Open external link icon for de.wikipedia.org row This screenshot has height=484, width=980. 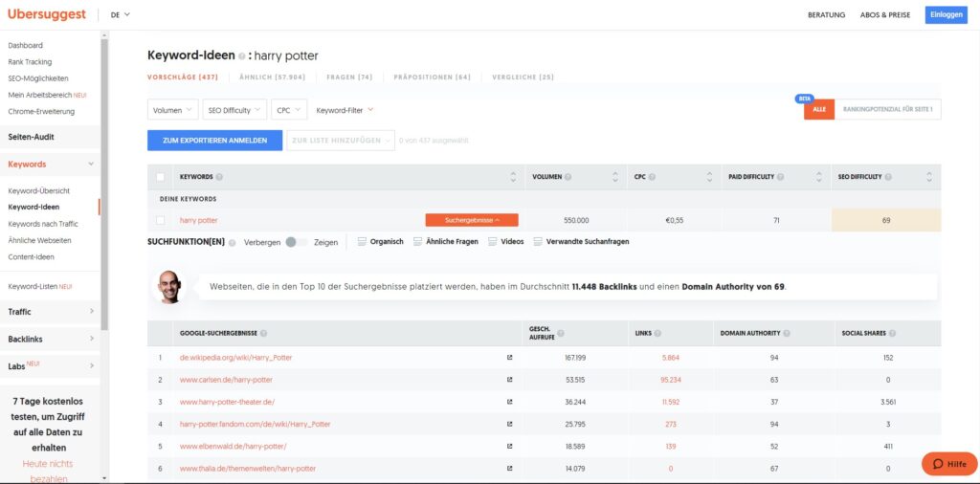coord(509,358)
